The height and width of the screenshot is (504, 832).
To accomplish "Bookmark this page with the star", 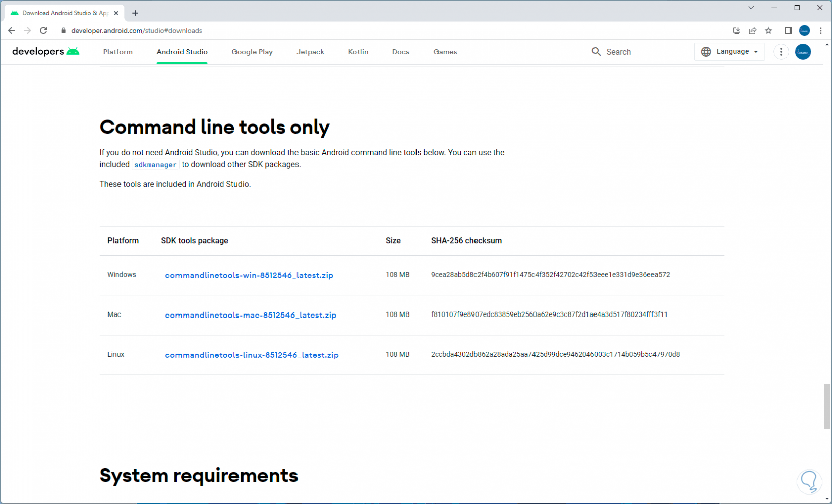I will point(768,31).
